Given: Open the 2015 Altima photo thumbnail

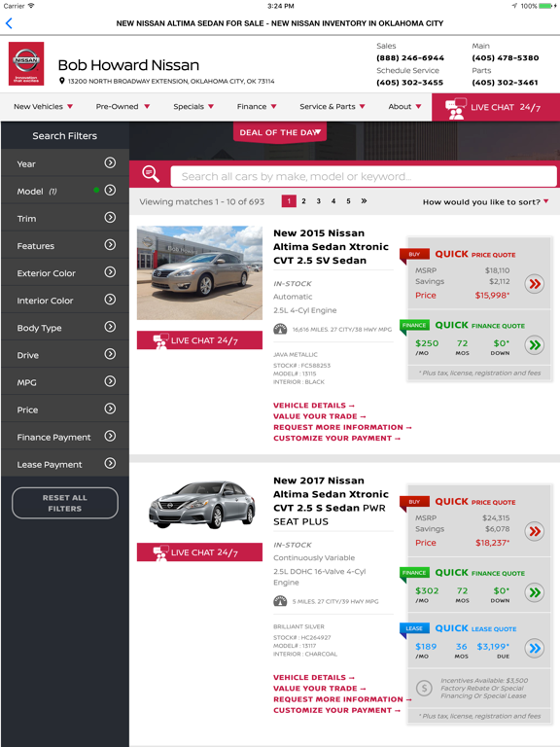Looking at the screenshot, I should [199, 272].
